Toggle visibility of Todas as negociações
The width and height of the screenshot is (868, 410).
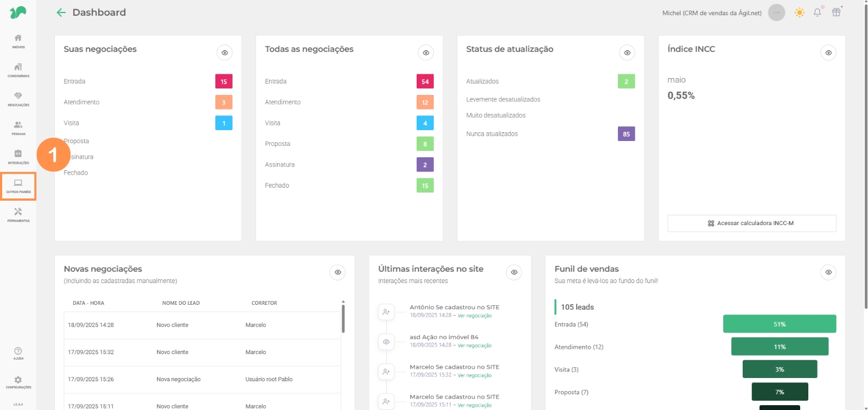click(426, 53)
